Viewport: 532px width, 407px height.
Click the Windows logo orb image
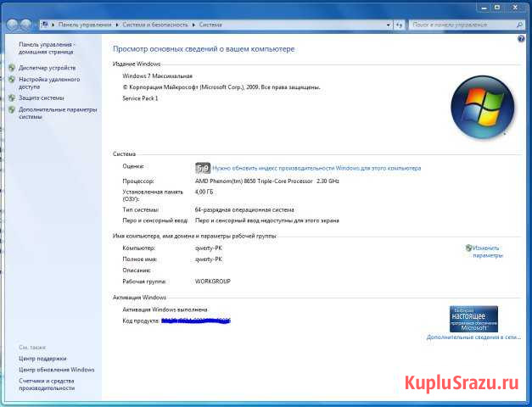click(x=483, y=107)
